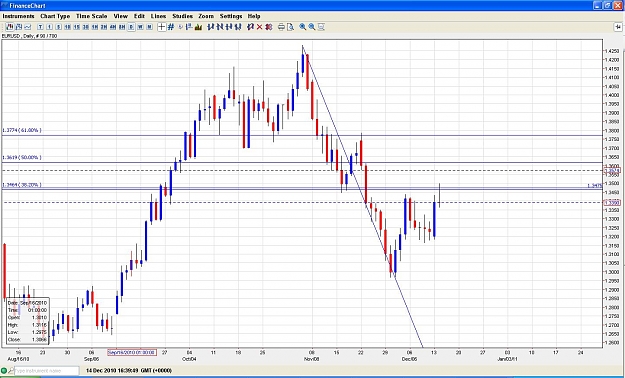The image size is (625, 378).
Task: Click the zoom reset icon
Action: [x=321, y=27]
